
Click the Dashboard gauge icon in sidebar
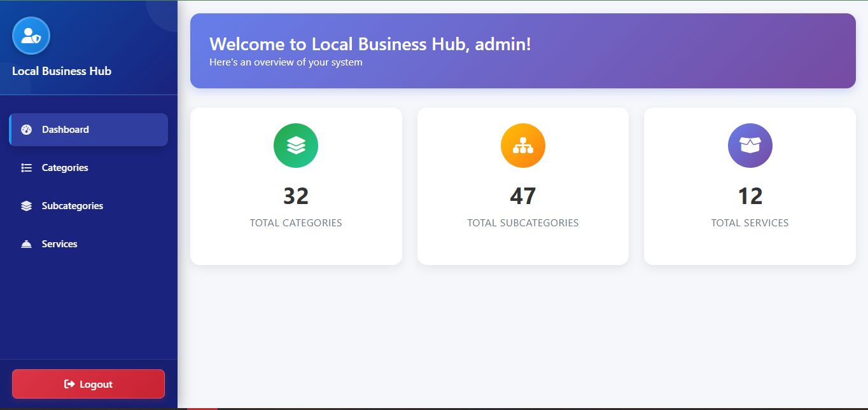coord(26,130)
